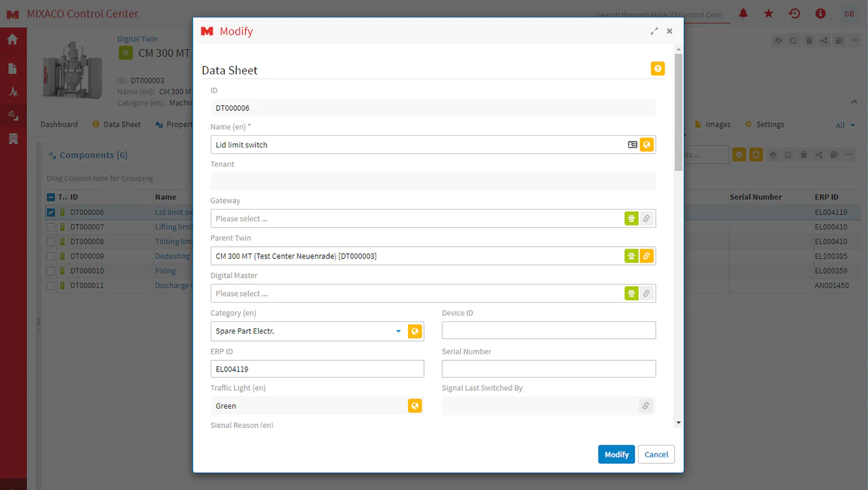
Task: Click the Gateway field link icon
Action: click(x=647, y=218)
